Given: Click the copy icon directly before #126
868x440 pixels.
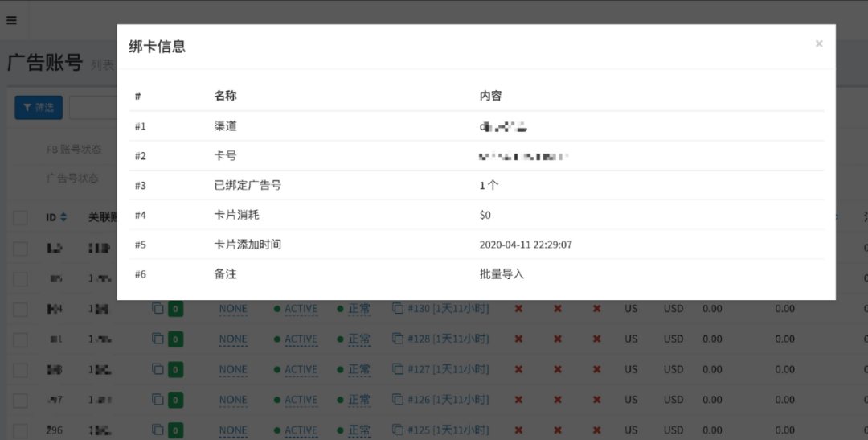Looking at the screenshot, I should [398, 399].
